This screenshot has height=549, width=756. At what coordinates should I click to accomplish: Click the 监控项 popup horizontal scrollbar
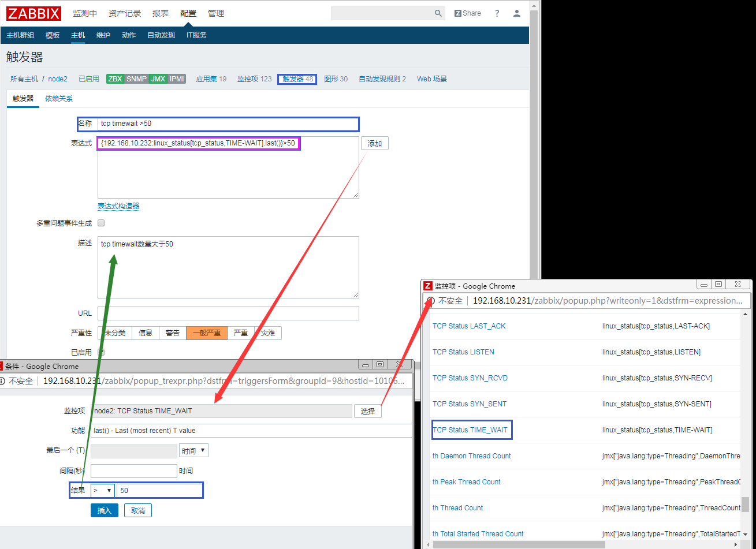(x=519, y=544)
